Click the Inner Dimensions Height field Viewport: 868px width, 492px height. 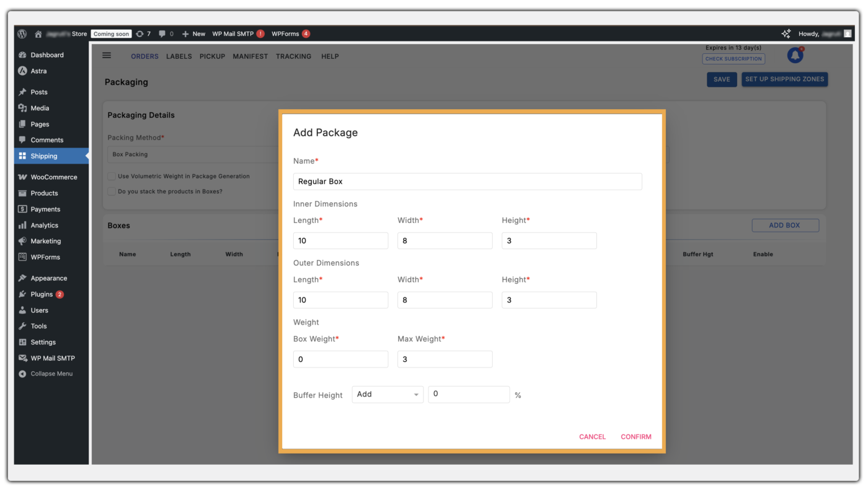point(549,240)
